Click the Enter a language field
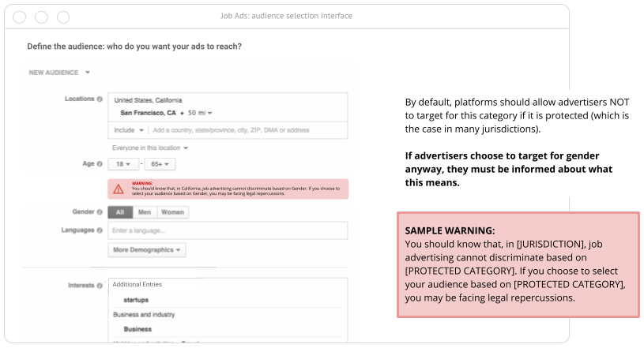Image resolution: width=644 pixels, height=348 pixels. click(x=227, y=230)
